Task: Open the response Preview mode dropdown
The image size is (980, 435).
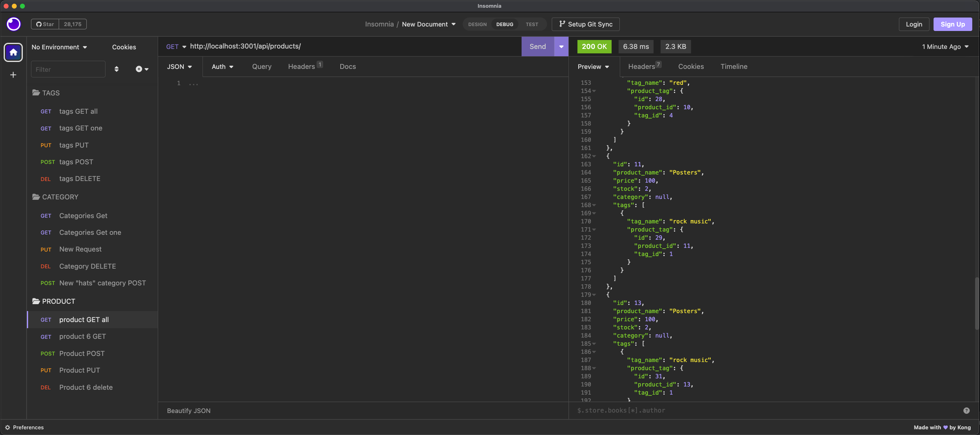Action: (x=593, y=66)
